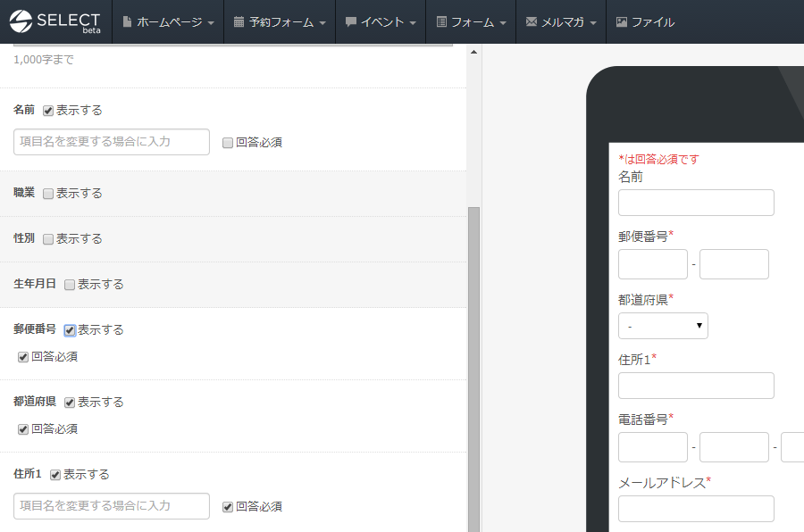Enable 表示する checkbox for 生年月日

coord(70,285)
